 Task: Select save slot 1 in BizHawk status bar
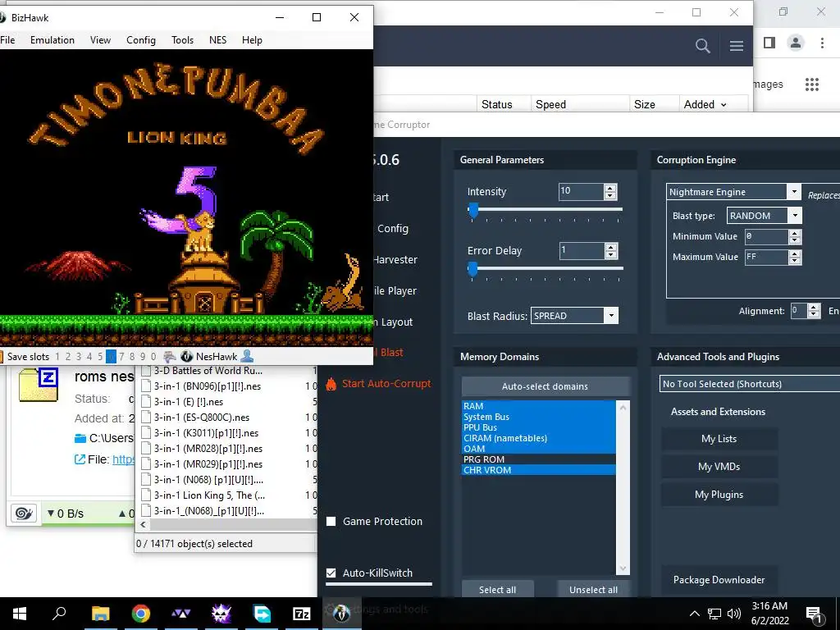[57, 357]
